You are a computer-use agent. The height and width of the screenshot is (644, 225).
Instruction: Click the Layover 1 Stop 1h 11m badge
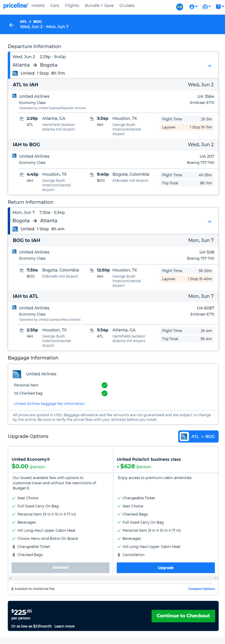[x=187, y=128]
